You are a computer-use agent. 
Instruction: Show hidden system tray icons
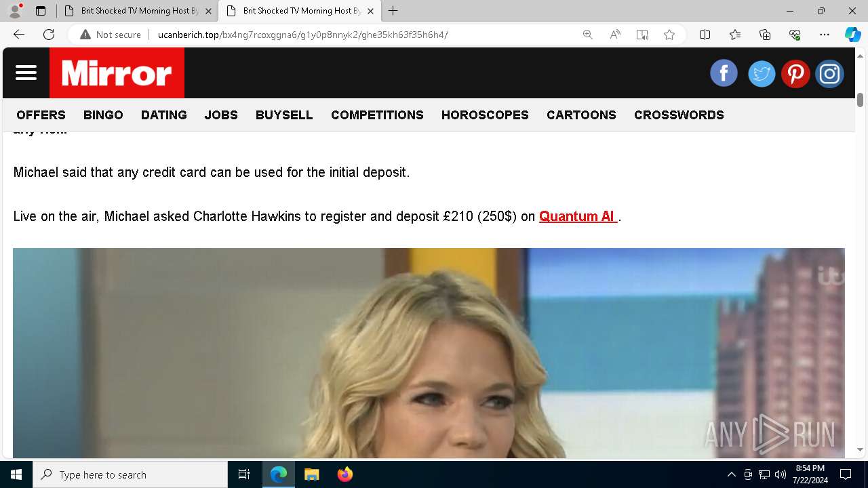[731, 474]
